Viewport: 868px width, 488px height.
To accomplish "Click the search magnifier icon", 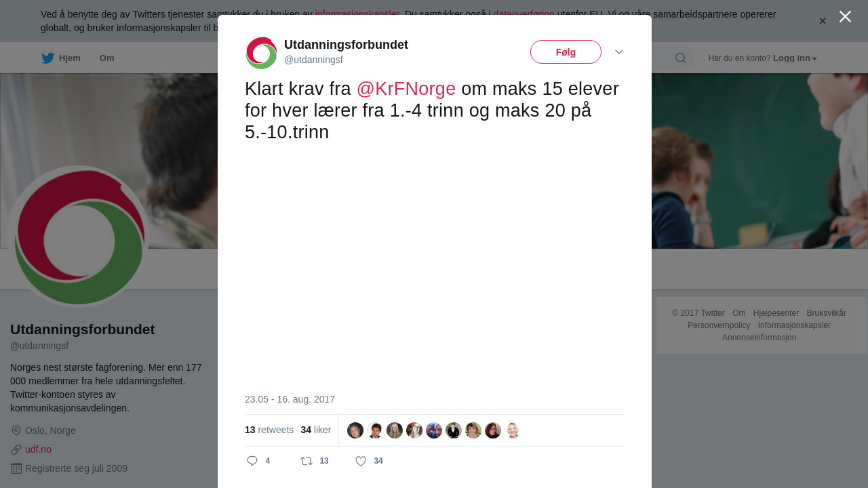I will [680, 58].
